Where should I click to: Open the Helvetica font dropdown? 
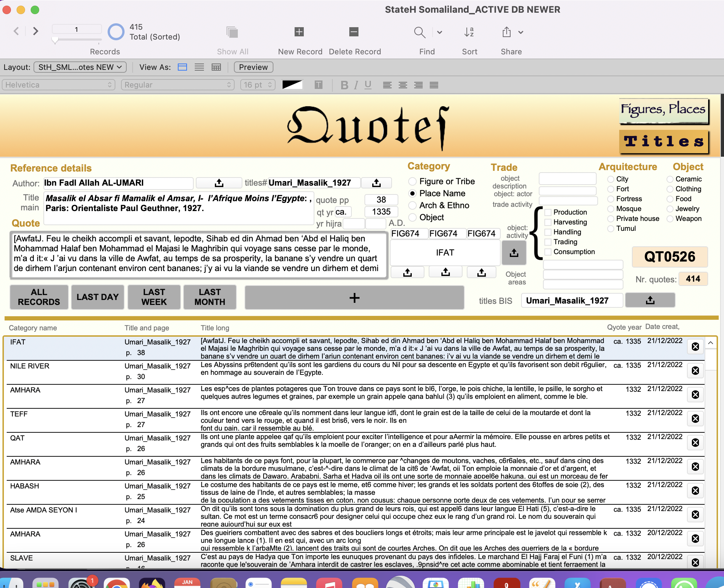(59, 85)
